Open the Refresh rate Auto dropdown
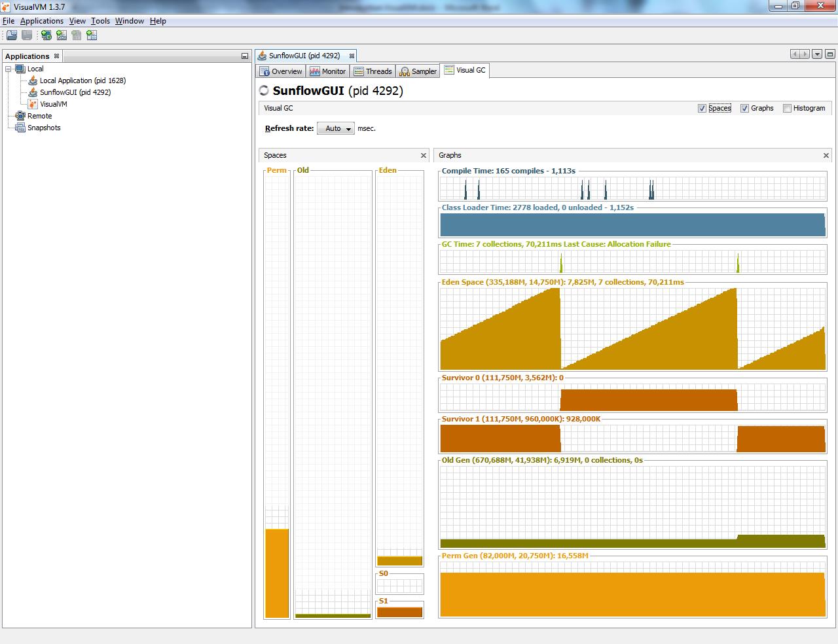Viewport: 838px width, 644px height. [x=336, y=128]
